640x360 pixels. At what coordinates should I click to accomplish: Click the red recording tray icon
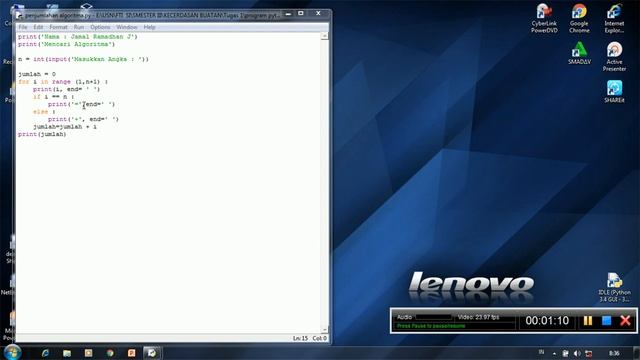588,353
